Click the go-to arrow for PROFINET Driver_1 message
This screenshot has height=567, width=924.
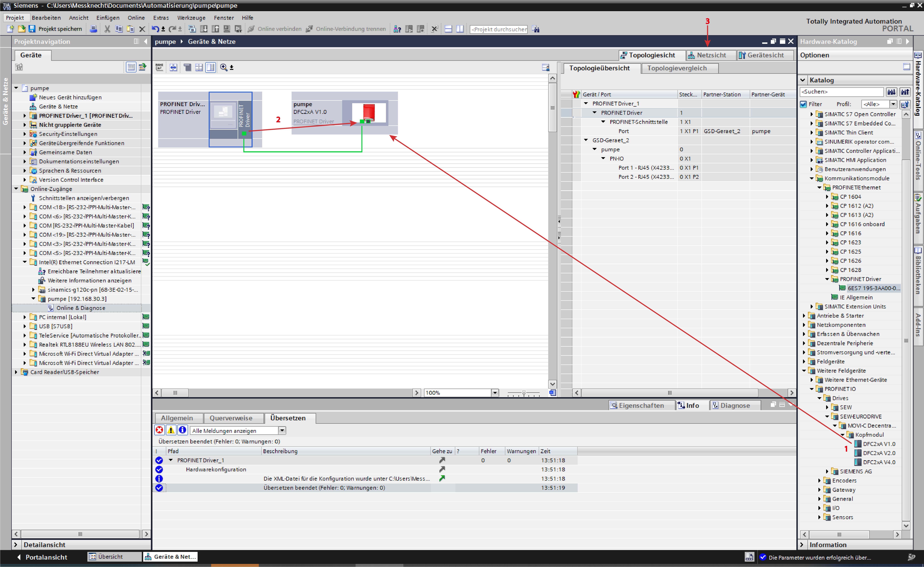(442, 460)
